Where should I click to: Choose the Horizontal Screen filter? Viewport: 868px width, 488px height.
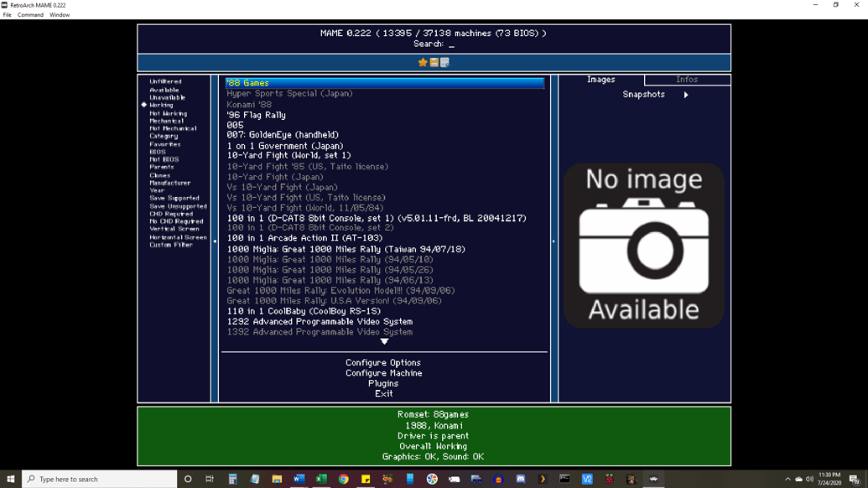click(x=178, y=237)
